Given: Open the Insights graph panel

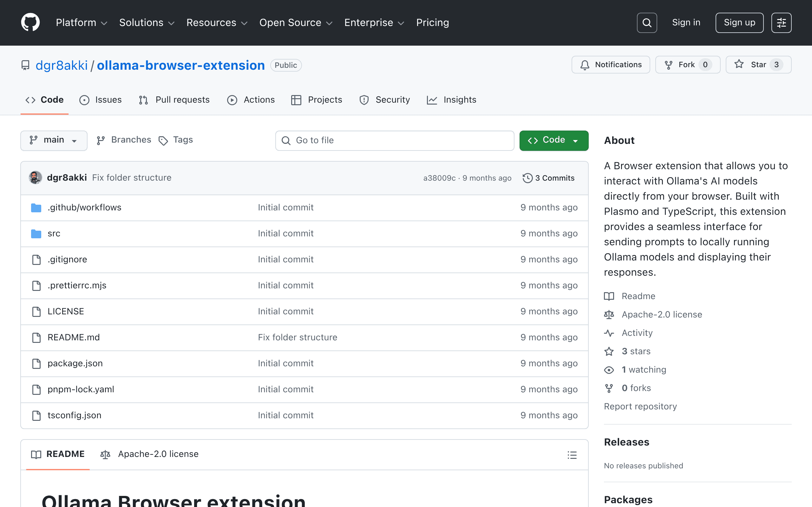Looking at the screenshot, I should tap(452, 99).
